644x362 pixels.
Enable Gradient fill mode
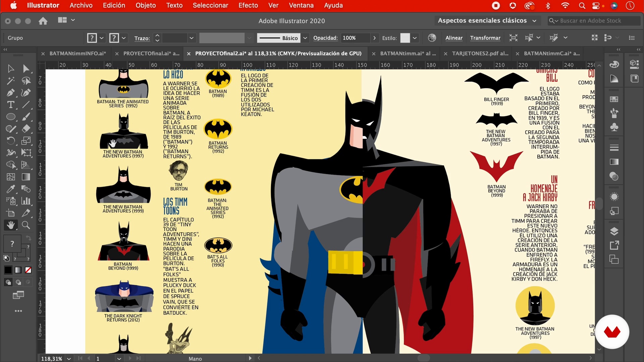tap(18, 270)
